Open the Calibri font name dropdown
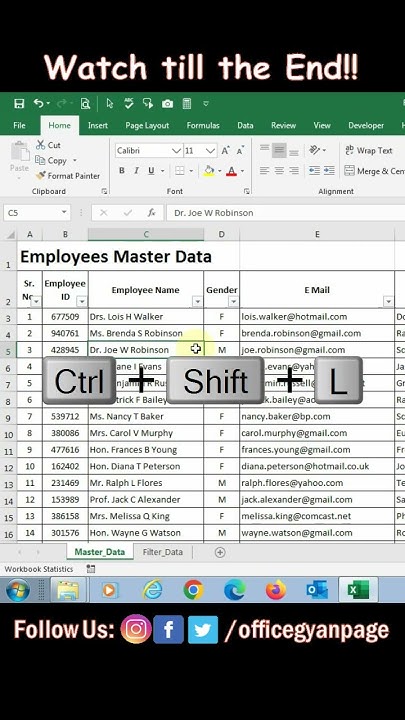 (176, 151)
